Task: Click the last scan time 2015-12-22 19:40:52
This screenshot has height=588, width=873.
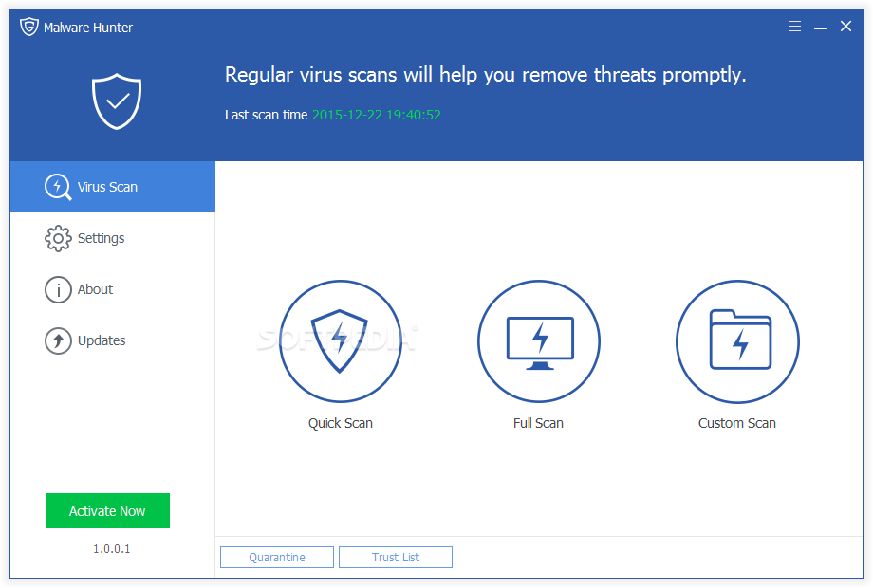Action: click(x=377, y=115)
